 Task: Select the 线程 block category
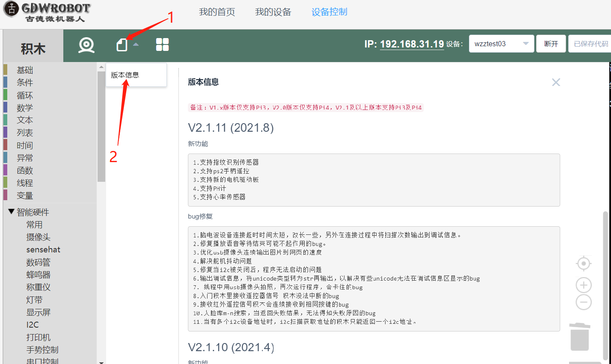25,183
